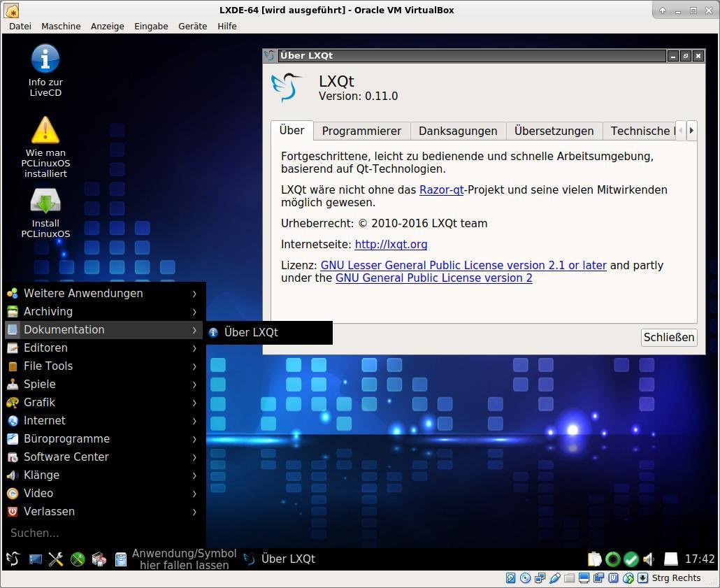Expand the File Tools submenu arrow
This screenshot has height=588, width=720.
195,366
